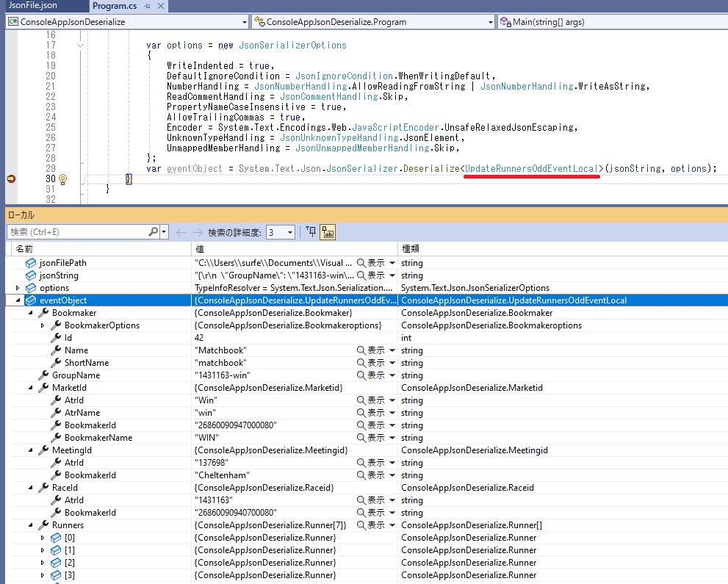Click the breakpoint marker on line 30
Viewport: 728px width, 584px height.
coord(11,179)
